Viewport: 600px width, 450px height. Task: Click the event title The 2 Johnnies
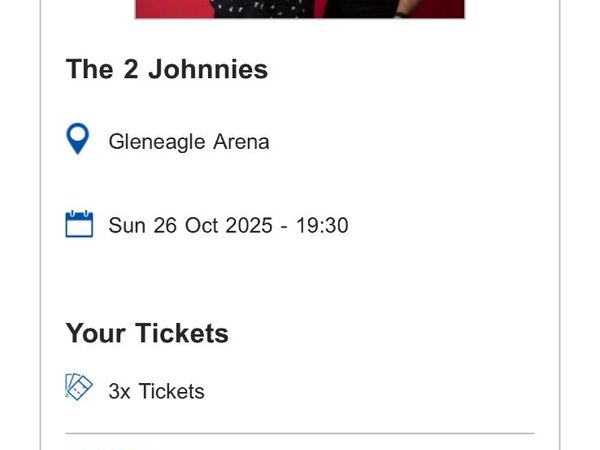pos(167,69)
